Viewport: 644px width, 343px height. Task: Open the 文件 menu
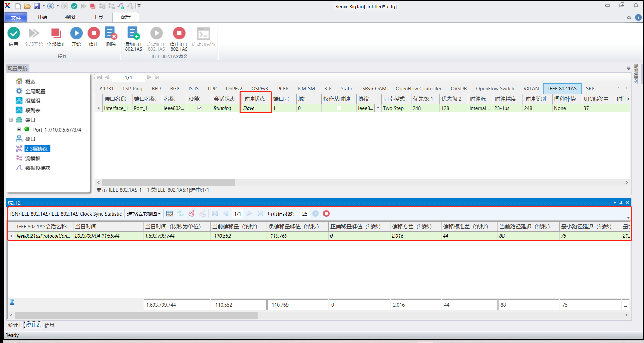point(16,17)
